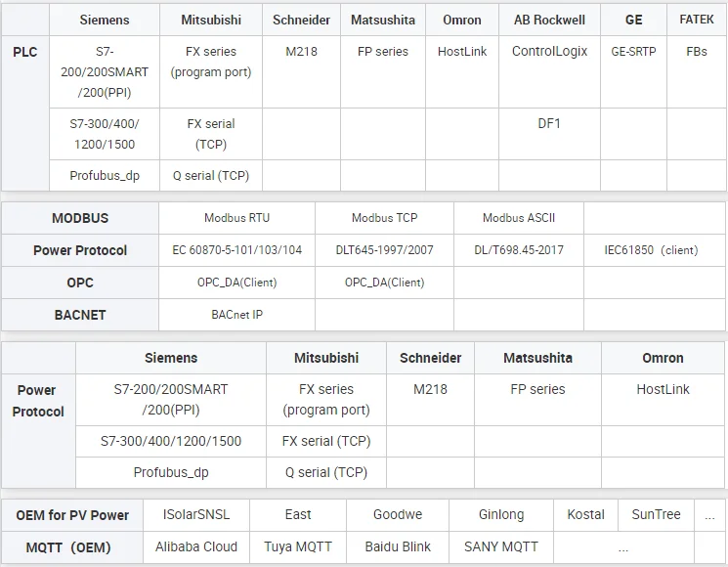Image resolution: width=728 pixels, height=567 pixels.
Task: Select the ControlLogix cell under AB Rockwell
Action: click(549, 72)
